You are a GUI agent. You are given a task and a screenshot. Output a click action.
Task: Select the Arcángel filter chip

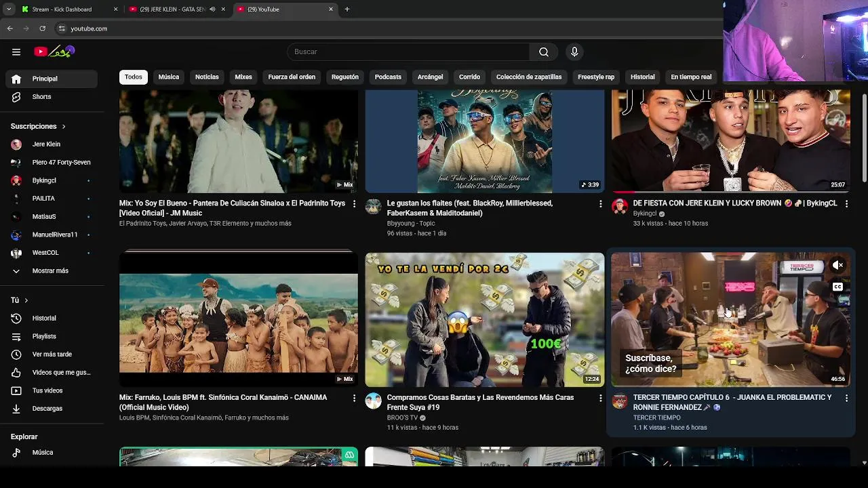click(x=430, y=77)
